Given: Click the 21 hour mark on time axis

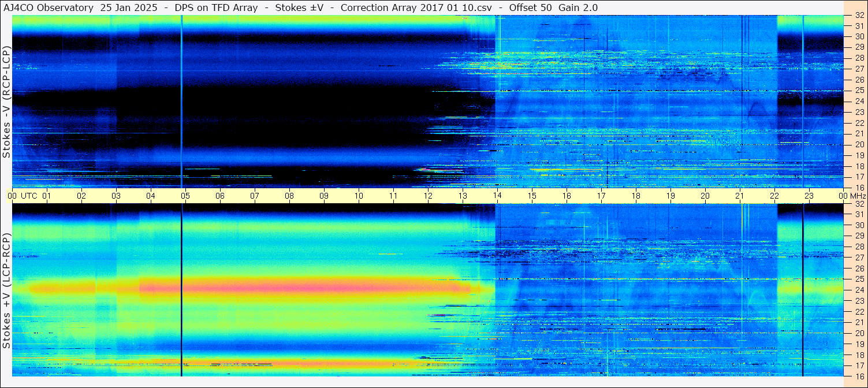Looking at the screenshot, I should click(x=740, y=196).
